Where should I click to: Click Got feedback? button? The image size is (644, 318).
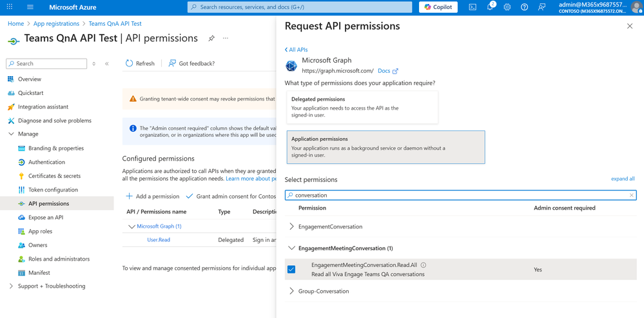pos(192,63)
